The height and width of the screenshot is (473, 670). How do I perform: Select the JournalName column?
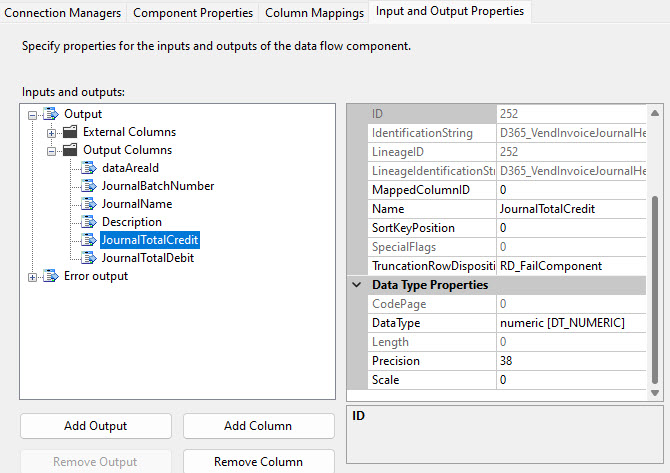pos(137,204)
